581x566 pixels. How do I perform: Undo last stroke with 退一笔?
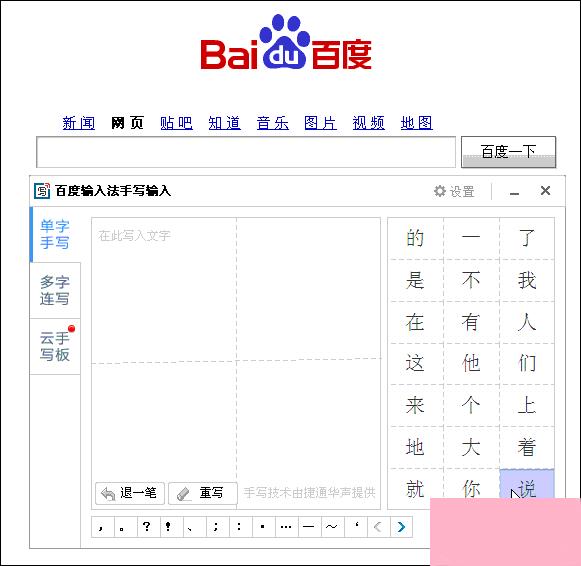pos(130,493)
